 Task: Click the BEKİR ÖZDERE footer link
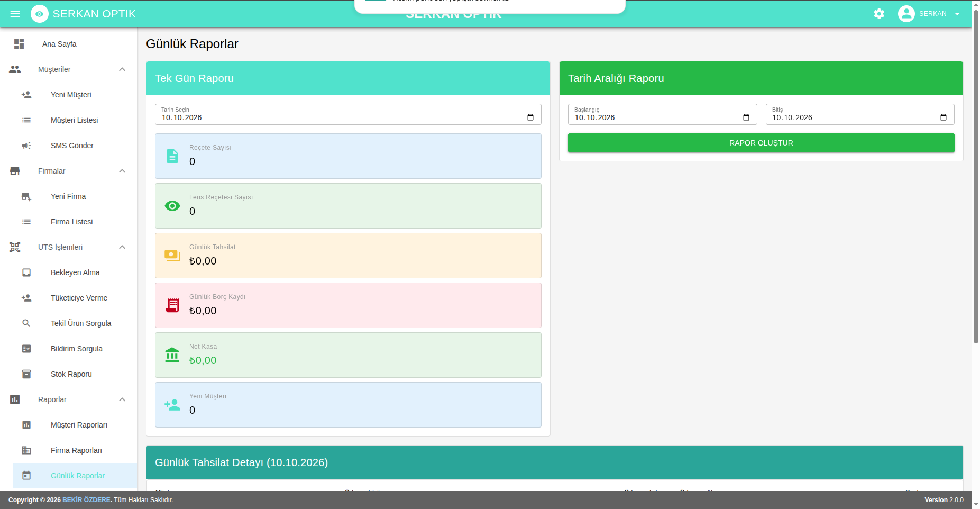(x=86, y=500)
